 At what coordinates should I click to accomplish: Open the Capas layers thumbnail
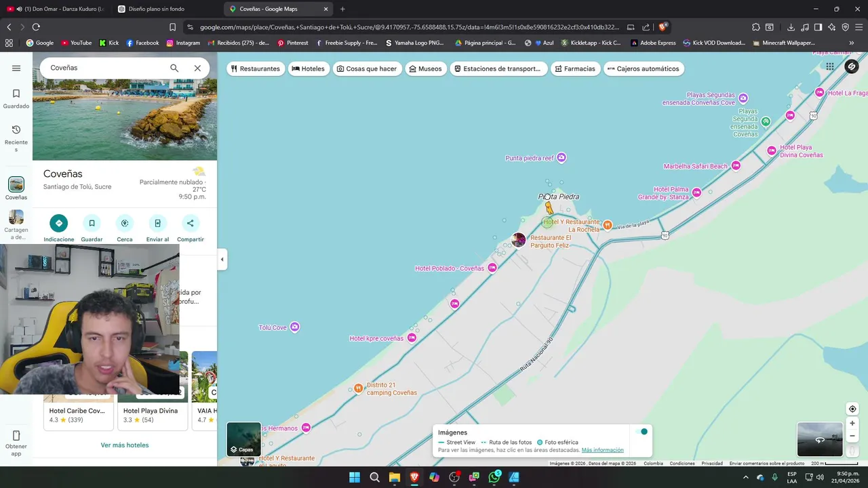coord(243,439)
